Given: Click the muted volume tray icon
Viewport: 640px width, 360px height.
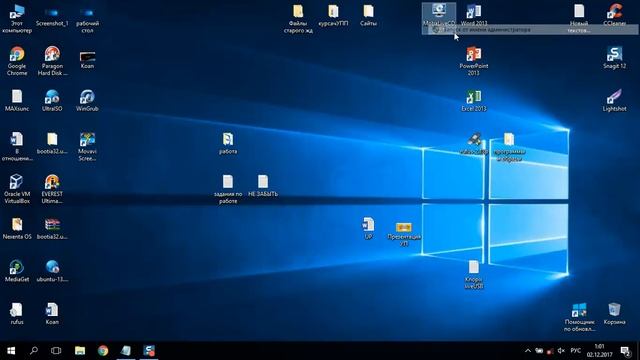Looking at the screenshot, I should [561, 351].
